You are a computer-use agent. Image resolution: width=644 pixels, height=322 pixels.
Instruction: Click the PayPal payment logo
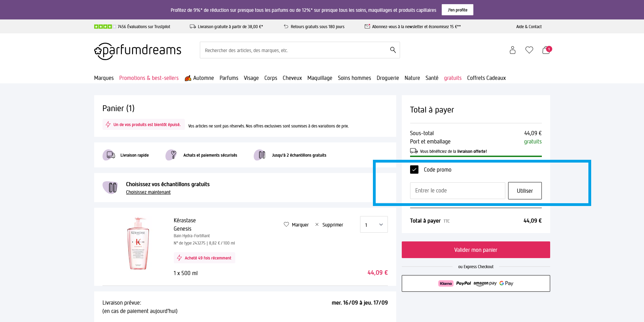pos(464,283)
